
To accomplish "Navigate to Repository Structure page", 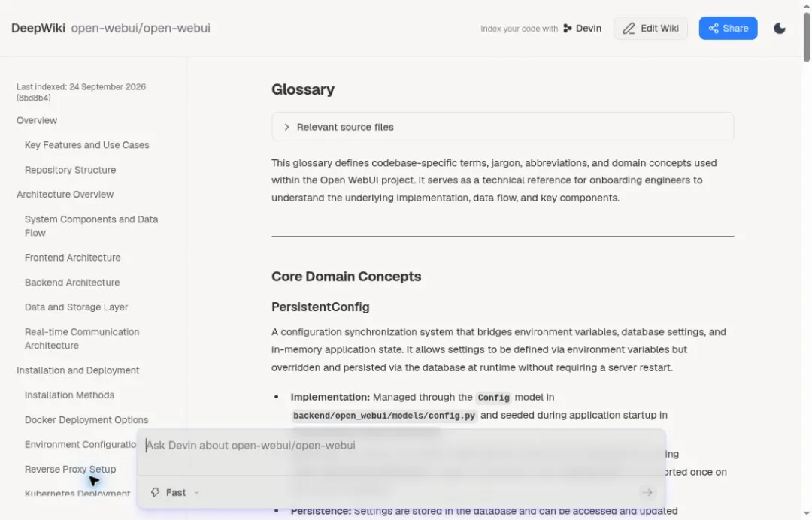I will pyautogui.click(x=71, y=170).
